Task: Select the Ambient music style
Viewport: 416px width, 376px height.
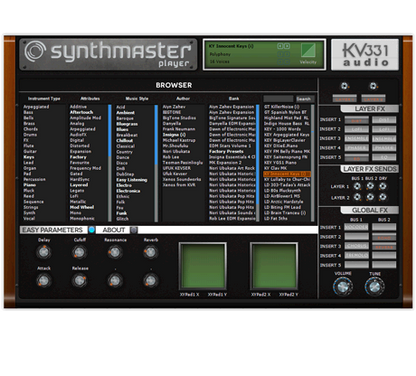Action: tap(126, 113)
